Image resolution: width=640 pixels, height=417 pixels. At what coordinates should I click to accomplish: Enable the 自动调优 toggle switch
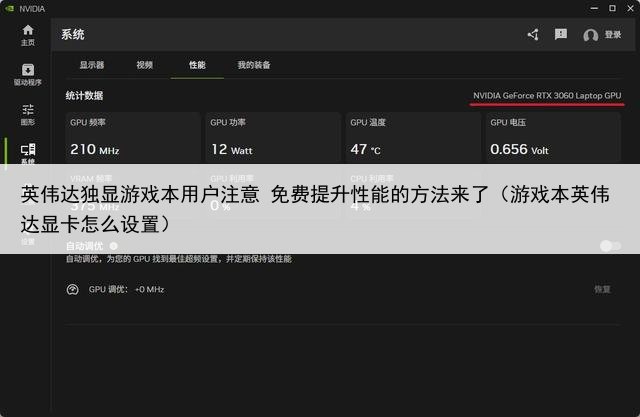(609, 246)
